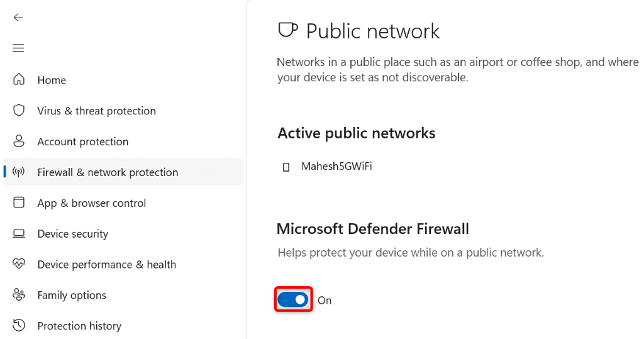Click the Firewall & network protection antenna icon
This screenshot has height=339, width=644.
(19, 172)
